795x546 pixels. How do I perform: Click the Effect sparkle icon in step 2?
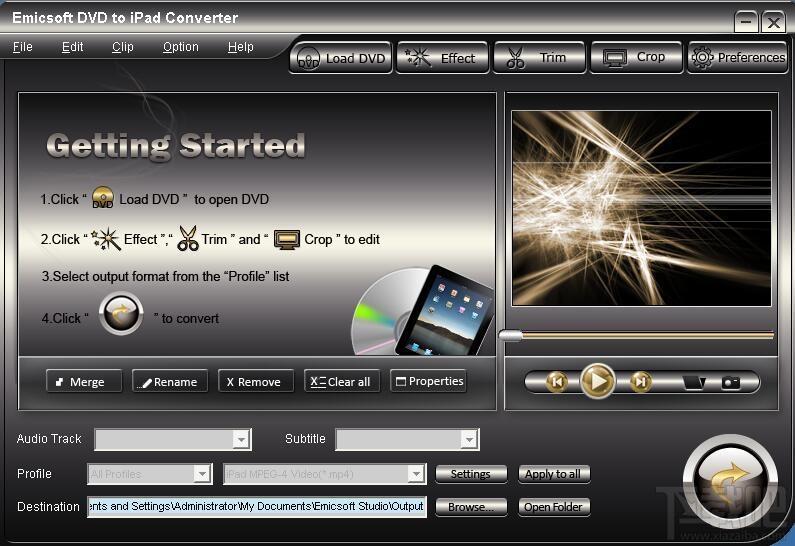pyautogui.click(x=106, y=239)
